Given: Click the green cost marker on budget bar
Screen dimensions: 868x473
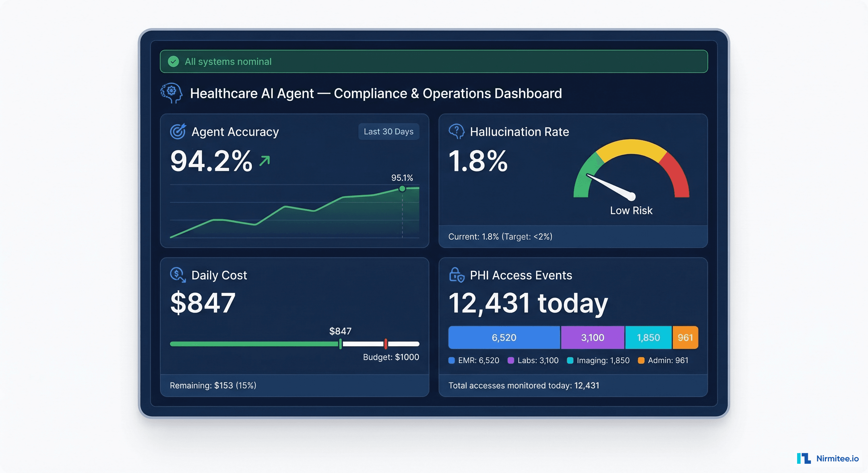Looking at the screenshot, I should [x=340, y=344].
